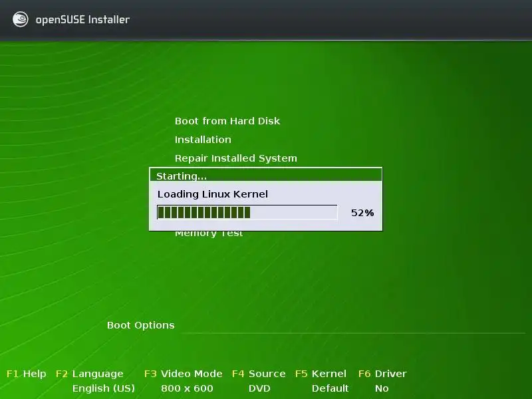Click the Boot Options label
Image resolution: width=532 pixels, height=399 pixels.
tap(140, 325)
